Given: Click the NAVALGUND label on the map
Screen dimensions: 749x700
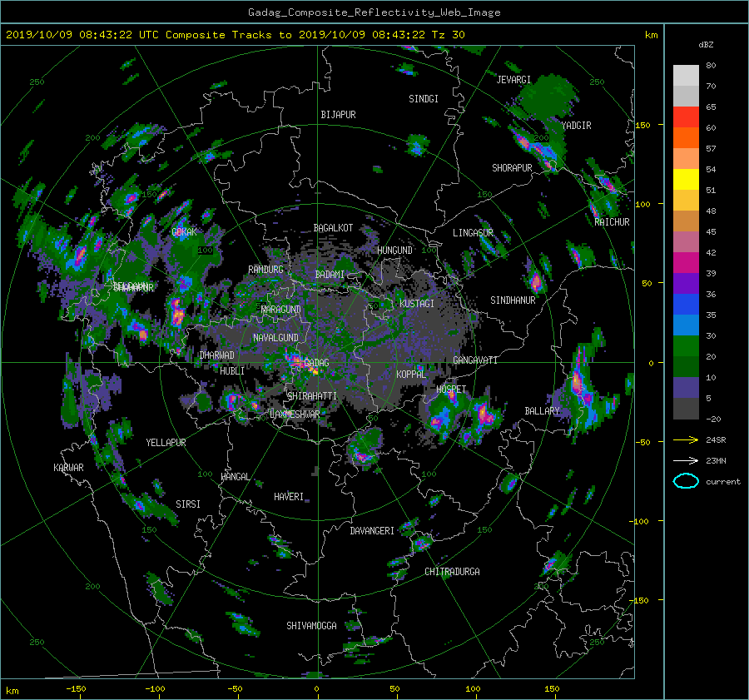Looking at the screenshot, I should pyautogui.click(x=275, y=338).
